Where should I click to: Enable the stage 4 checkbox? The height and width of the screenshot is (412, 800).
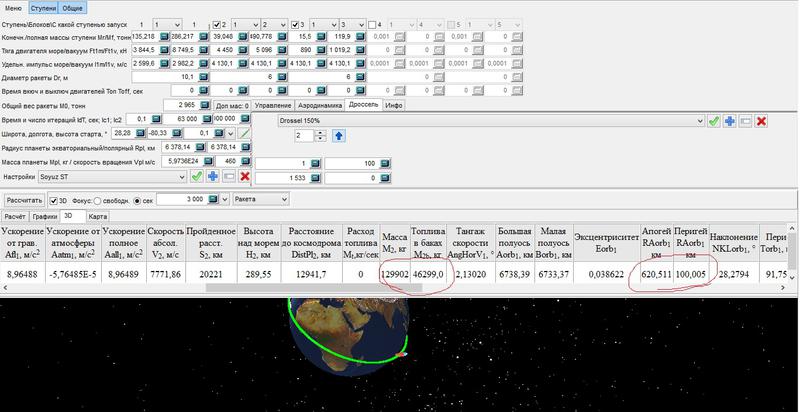click(372, 24)
